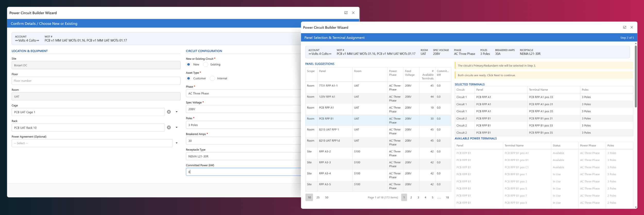Click selected terminal PCB RPP A1 pos 31
644x215 pixels.
[x=544, y=104]
